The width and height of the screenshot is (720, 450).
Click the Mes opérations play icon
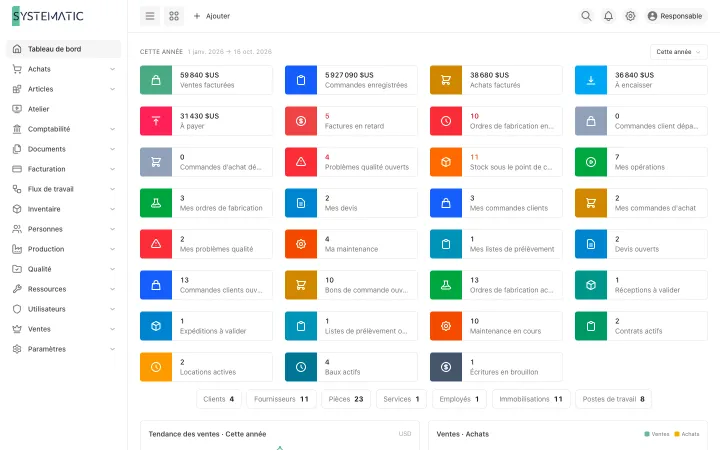click(591, 162)
